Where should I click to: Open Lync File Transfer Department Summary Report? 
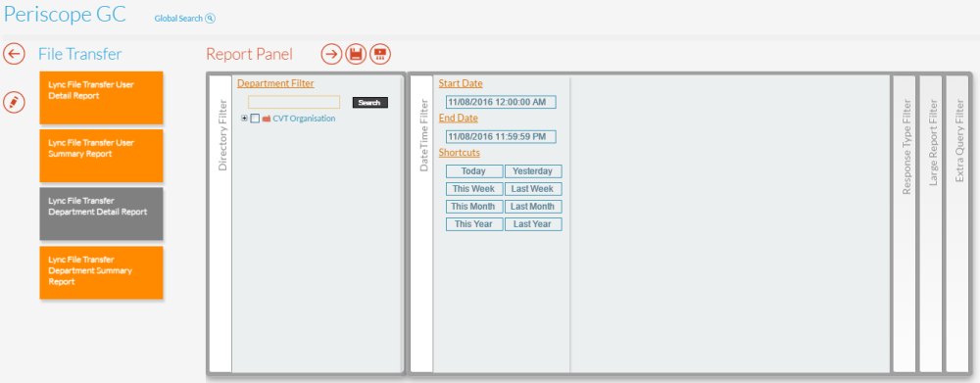[101, 271]
